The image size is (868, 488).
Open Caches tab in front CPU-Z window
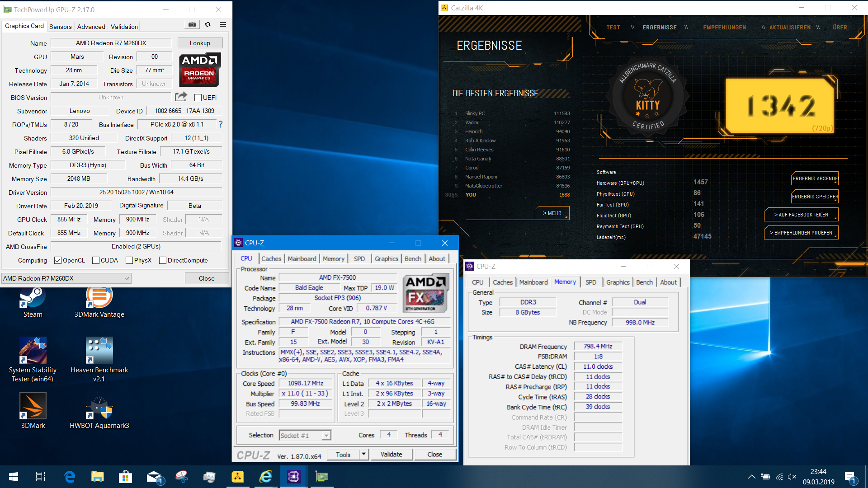(271, 258)
